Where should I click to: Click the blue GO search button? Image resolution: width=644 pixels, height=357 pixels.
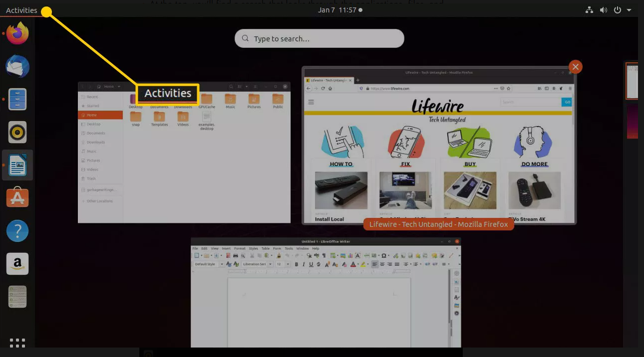[567, 102]
